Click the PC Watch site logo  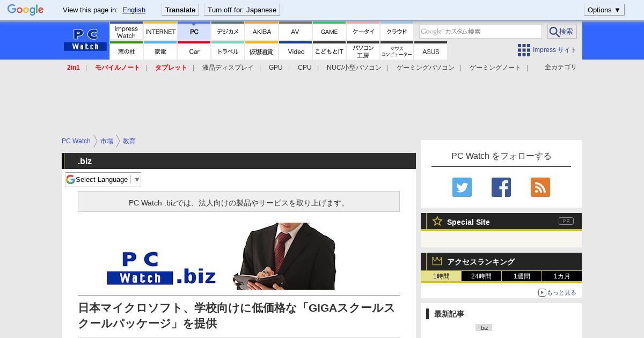click(x=85, y=40)
